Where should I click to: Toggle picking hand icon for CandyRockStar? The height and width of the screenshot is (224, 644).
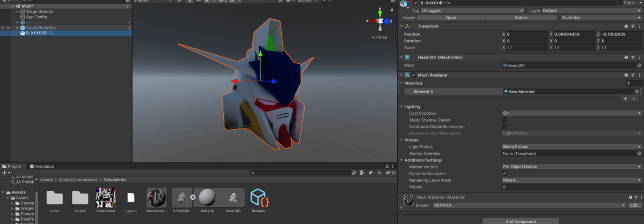pos(9,28)
